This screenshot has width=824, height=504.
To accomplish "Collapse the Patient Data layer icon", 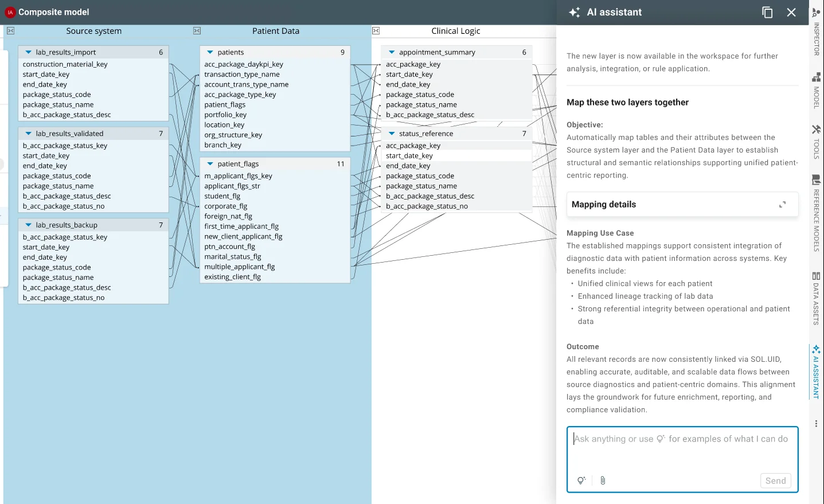I will [197, 31].
